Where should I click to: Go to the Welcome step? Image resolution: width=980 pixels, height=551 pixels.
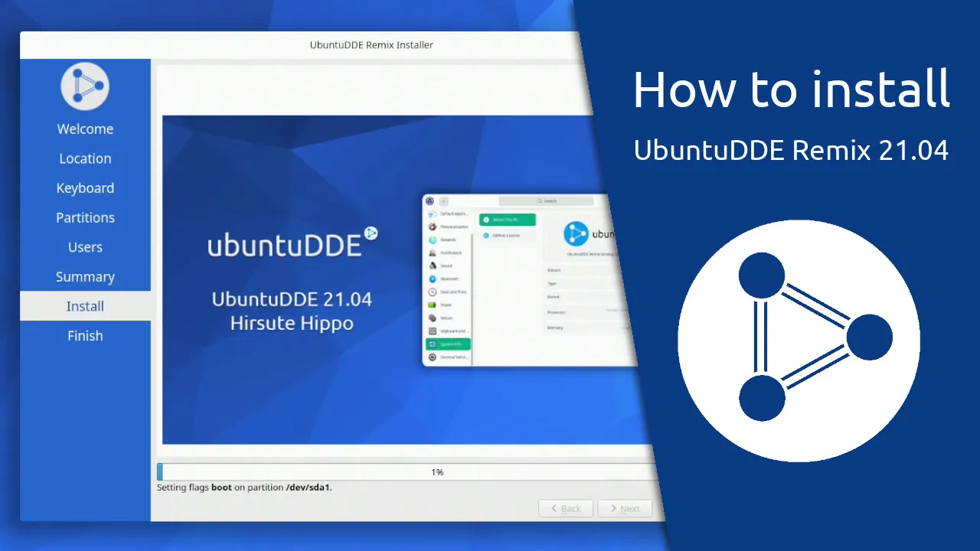(85, 129)
